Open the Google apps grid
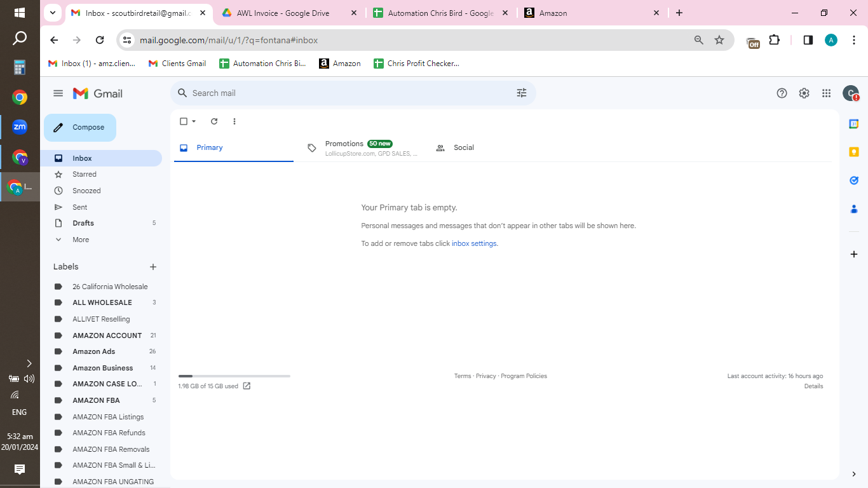 point(826,93)
